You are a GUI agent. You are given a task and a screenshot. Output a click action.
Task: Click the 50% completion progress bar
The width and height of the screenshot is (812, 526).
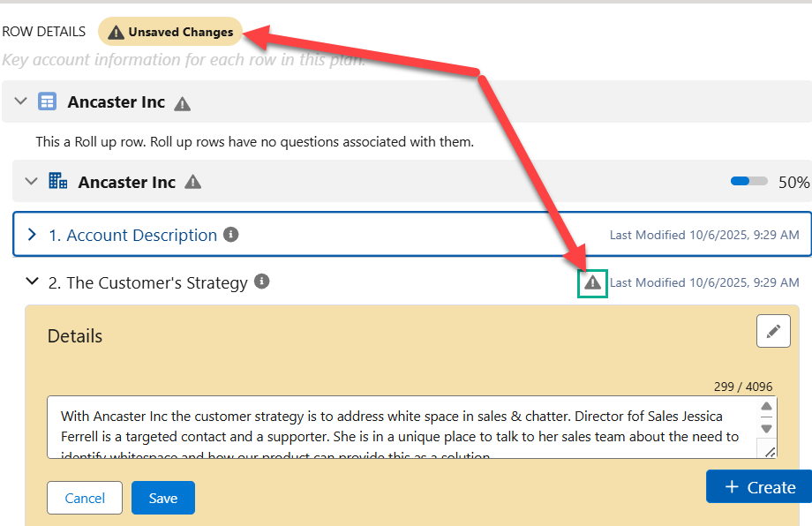748,182
